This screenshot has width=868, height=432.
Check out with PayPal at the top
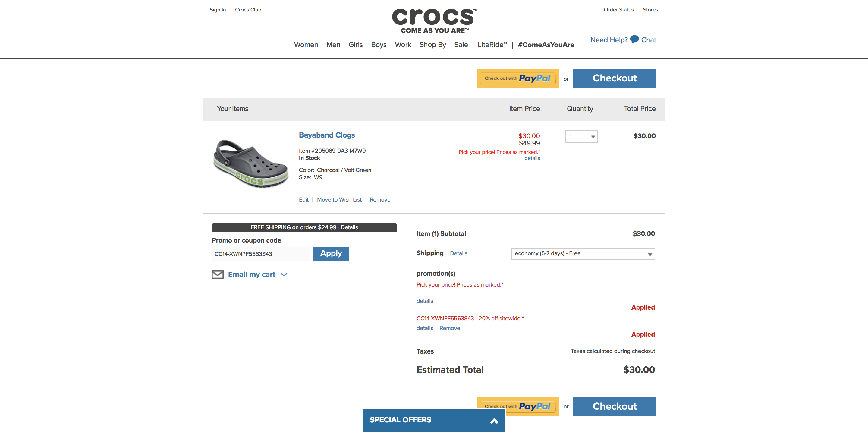[x=517, y=78]
